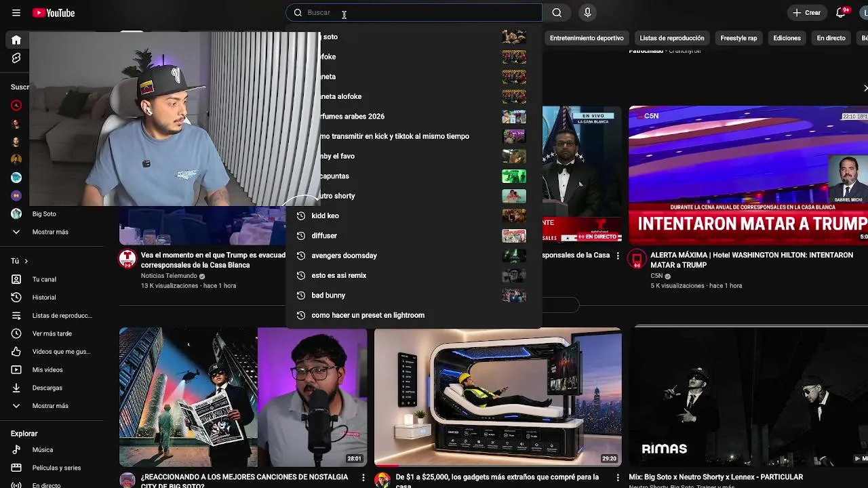Open INTENTARON MATAR A TRUMP video thumbnail

click(x=748, y=174)
